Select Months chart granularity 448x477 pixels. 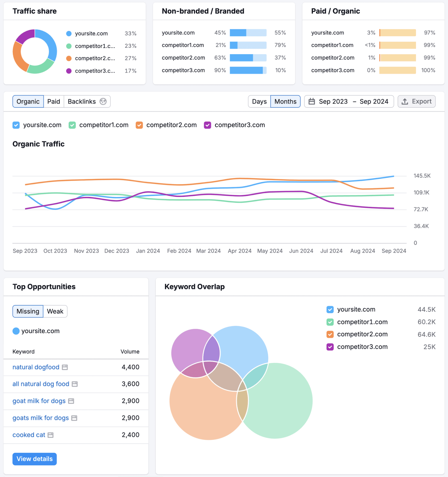[285, 101]
